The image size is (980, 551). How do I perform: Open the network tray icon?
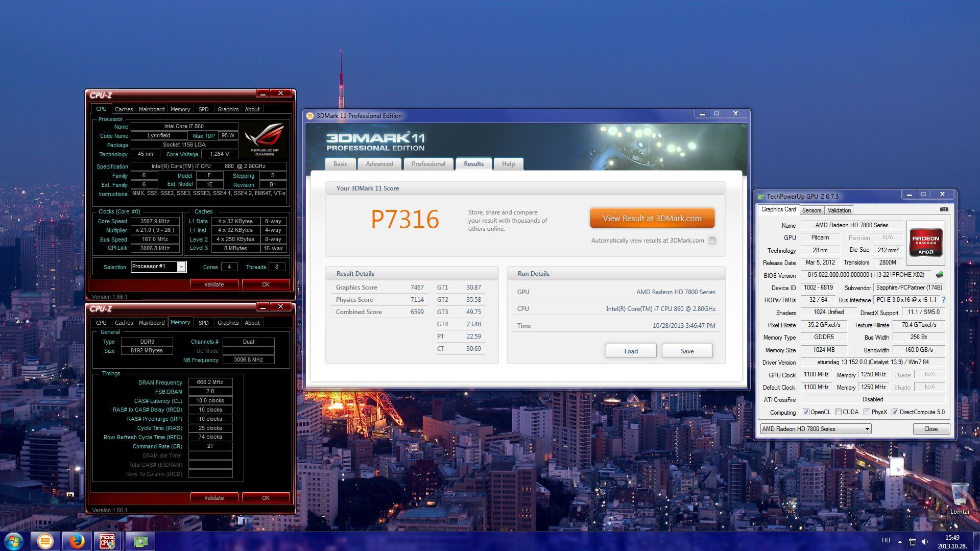[x=912, y=541]
